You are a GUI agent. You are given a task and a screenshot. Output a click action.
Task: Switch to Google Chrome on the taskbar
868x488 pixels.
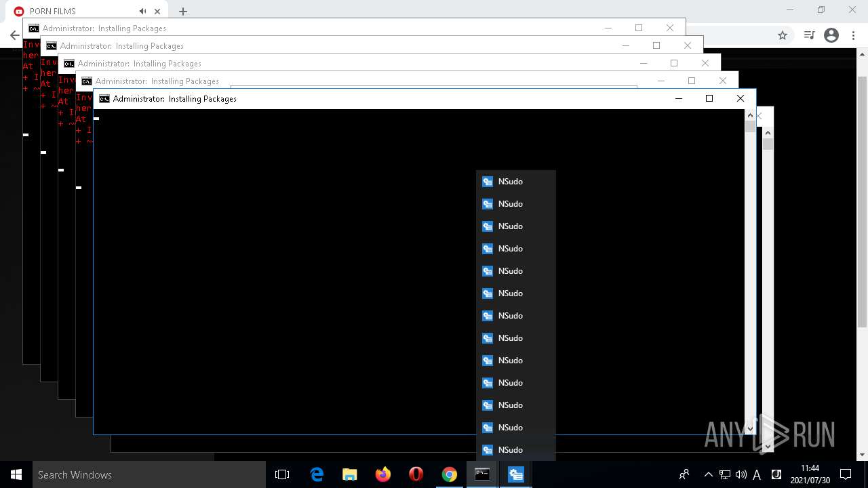[x=450, y=474]
